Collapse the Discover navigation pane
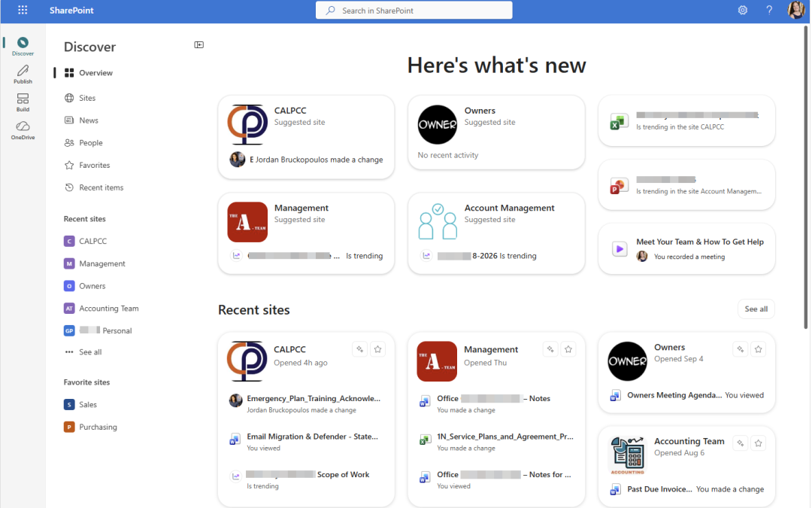The width and height of the screenshot is (812, 508). [198, 45]
